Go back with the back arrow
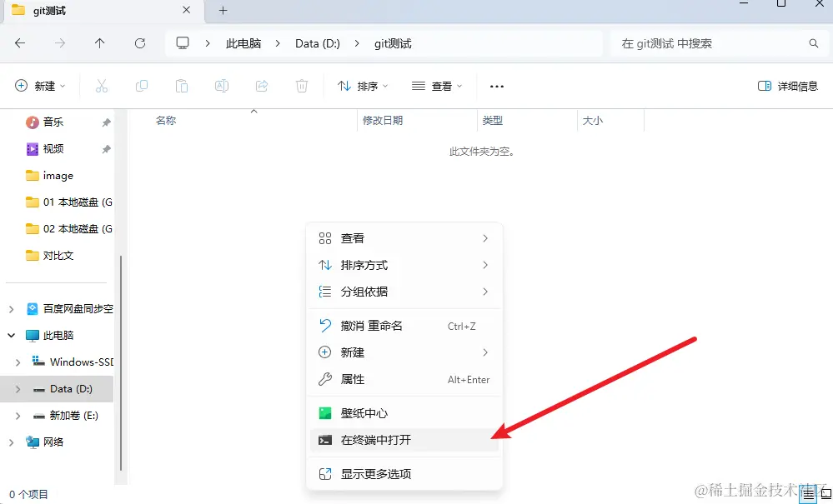This screenshot has width=833, height=504. click(x=20, y=43)
